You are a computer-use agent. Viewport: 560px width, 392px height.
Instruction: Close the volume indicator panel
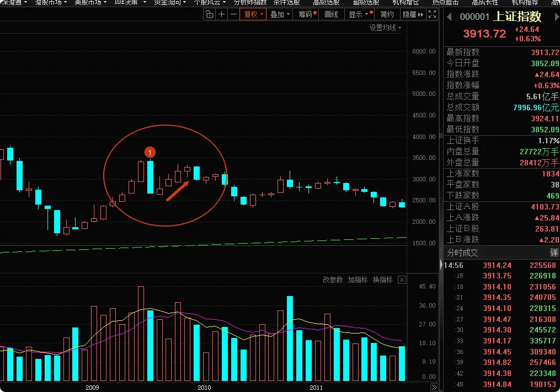402,280
